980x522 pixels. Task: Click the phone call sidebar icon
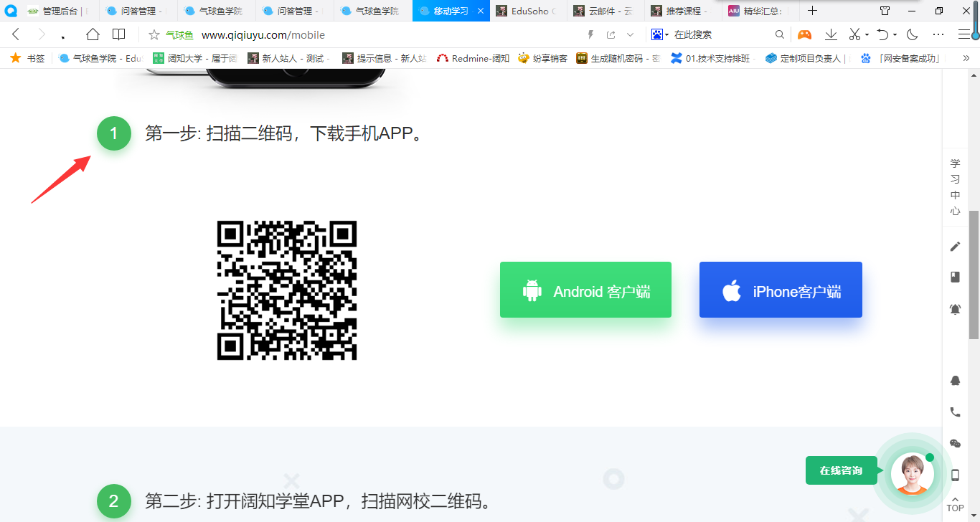coord(955,412)
